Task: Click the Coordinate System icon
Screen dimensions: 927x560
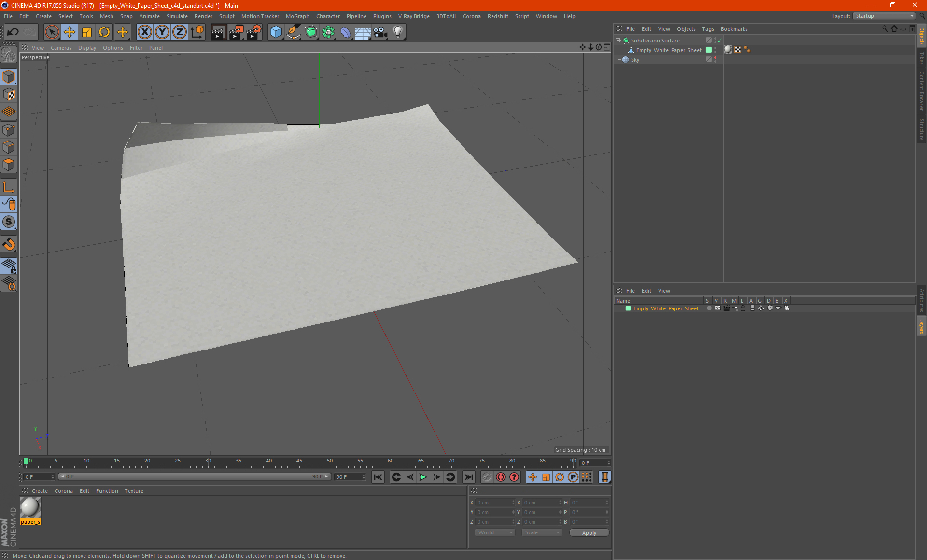Action: coord(197,32)
